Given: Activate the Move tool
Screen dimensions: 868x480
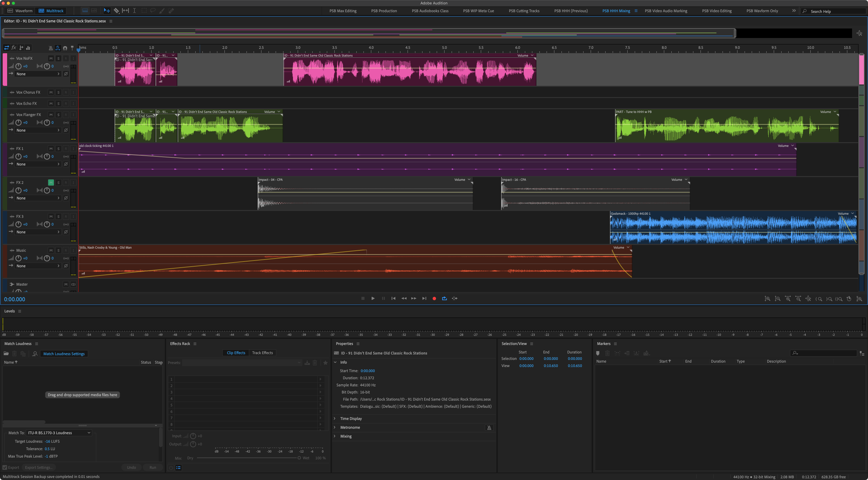Looking at the screenshot, I should (107, 11).
